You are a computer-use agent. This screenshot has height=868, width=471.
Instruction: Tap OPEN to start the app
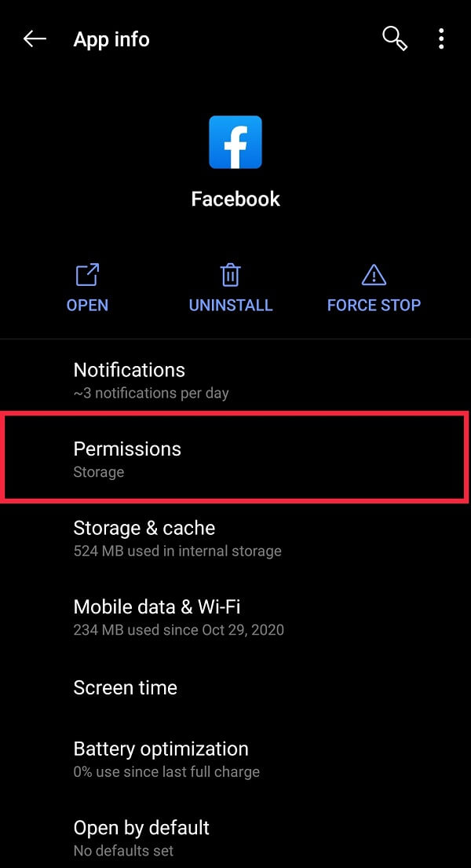click(x=86, y=305)
